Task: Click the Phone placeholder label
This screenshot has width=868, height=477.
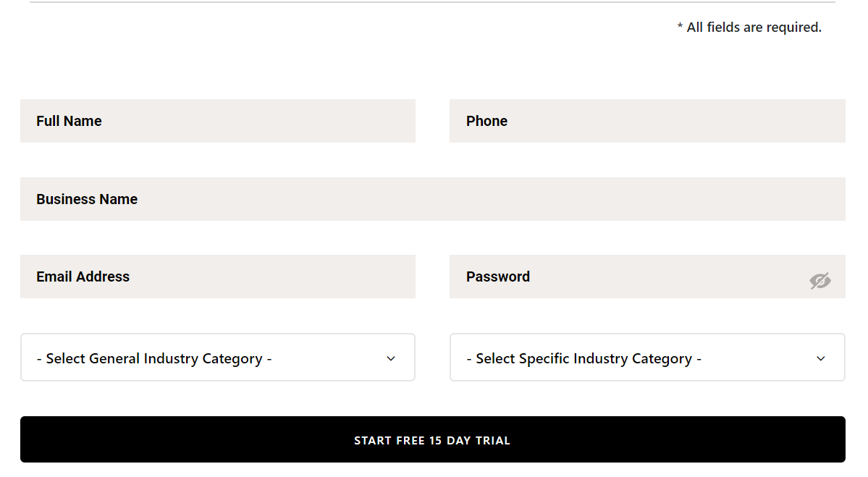Action: pyautogui.click(x=486, y=121)
